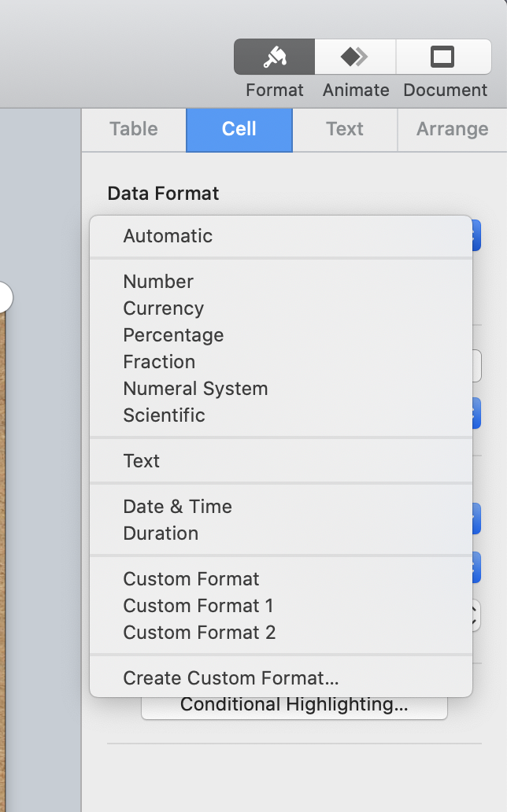507x812 pixels.
Task: Choose Percentage data format
Action: tap(173, 335)
